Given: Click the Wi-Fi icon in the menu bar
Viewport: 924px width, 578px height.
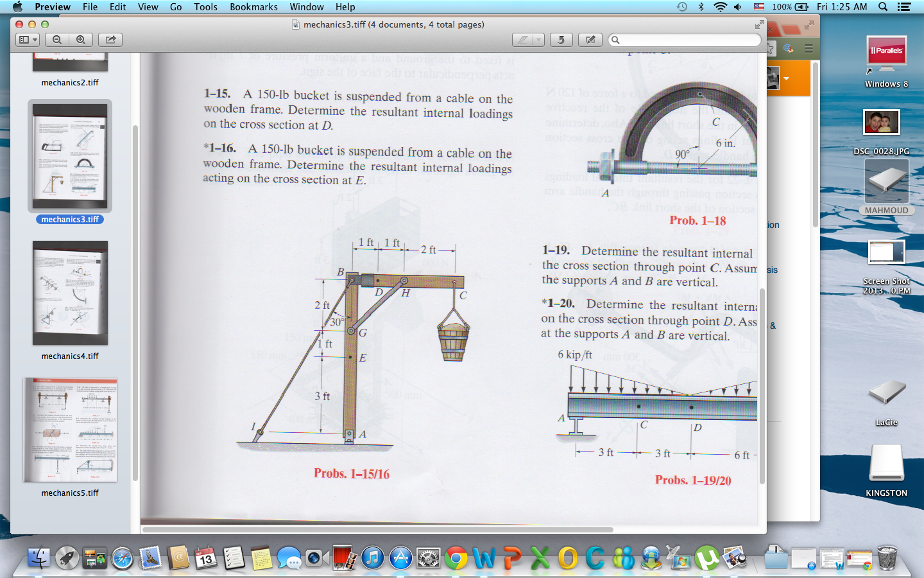Looking at the screenshot, I should point(721,7).
